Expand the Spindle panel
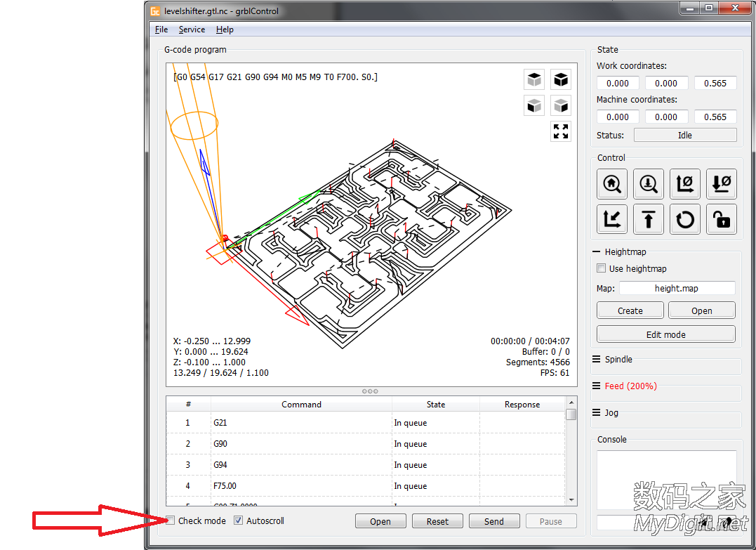 (597, 359)
